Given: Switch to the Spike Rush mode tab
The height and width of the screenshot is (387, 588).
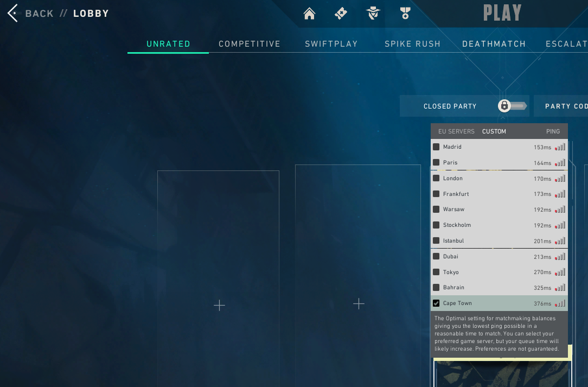Looking at the screenshot, I should click(x=412, y=44).
